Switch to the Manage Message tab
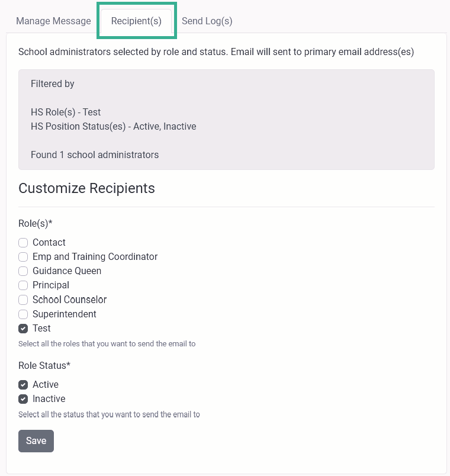The height and width of the screenshot is (476, 450). (x=53, y=21)
